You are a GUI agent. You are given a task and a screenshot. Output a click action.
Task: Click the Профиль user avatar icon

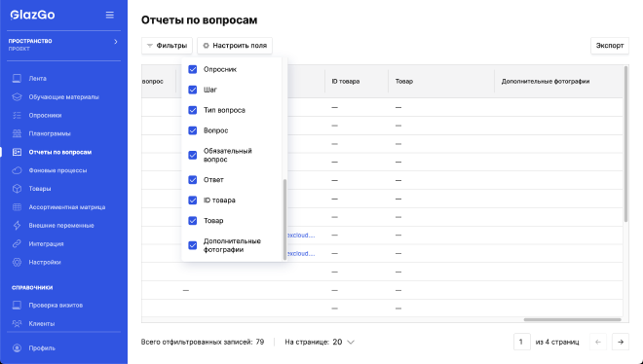point(17,348)
